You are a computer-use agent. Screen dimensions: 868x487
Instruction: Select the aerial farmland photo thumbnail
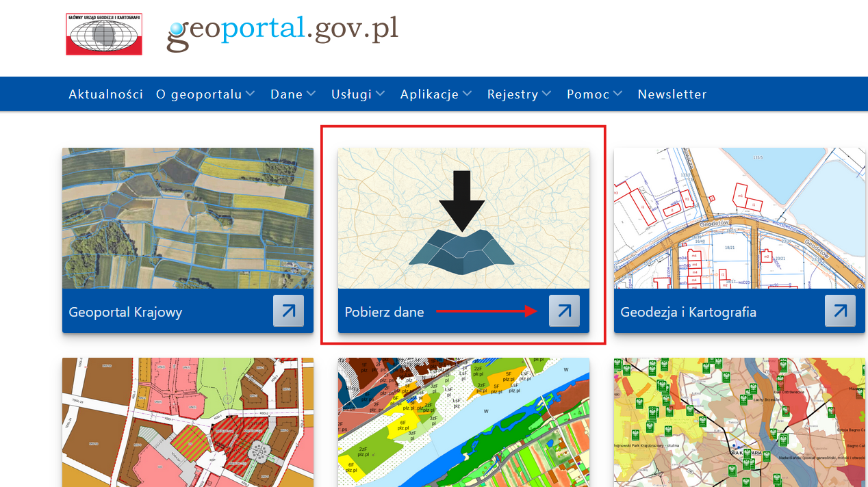(x=188, y=218)
